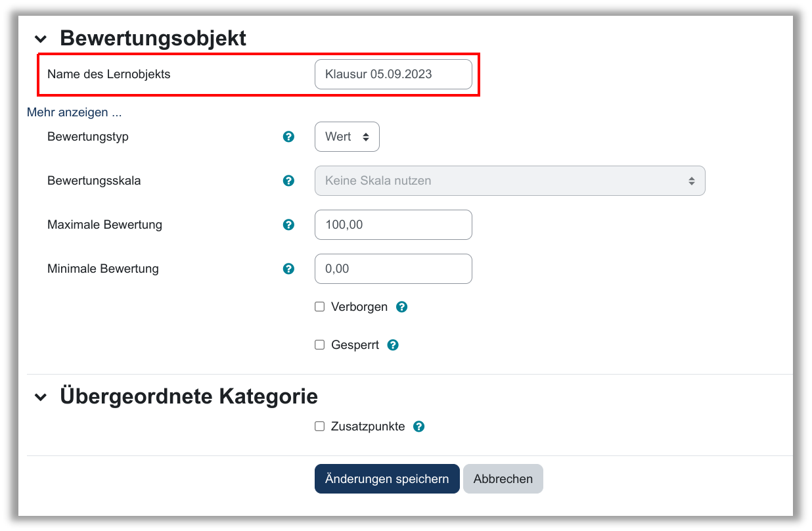Screen dimensions: 812x531
Task: Show help for Minimale Bewertung
Action: click(x=288, y=269)
